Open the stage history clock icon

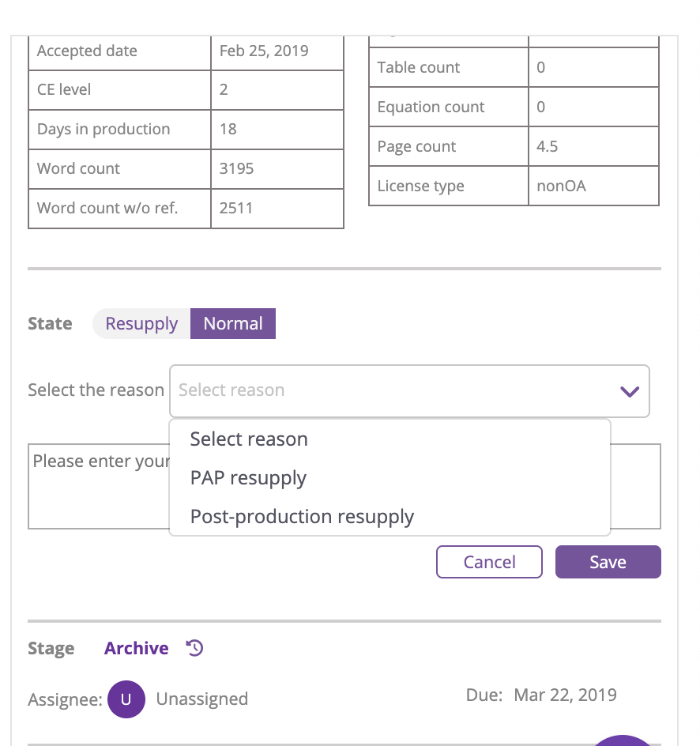(x=194, y=648)
